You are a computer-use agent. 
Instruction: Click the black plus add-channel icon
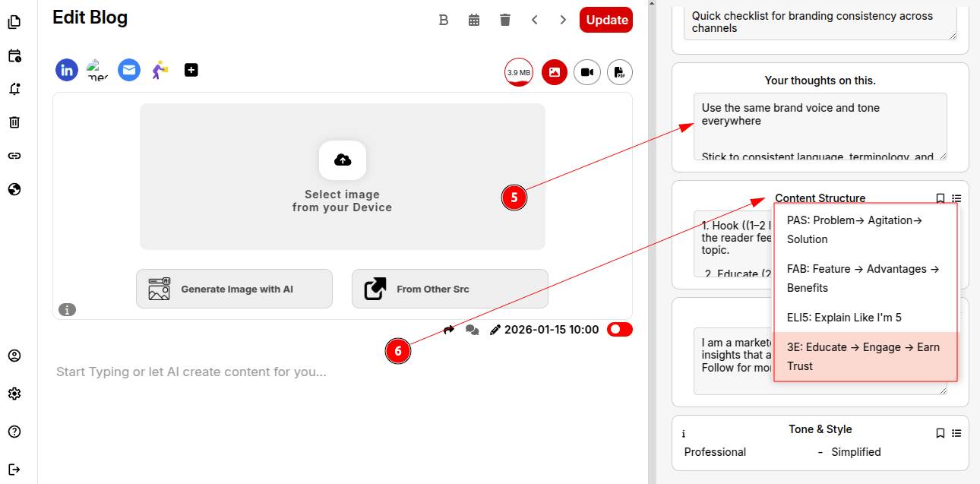coord(191,71)
